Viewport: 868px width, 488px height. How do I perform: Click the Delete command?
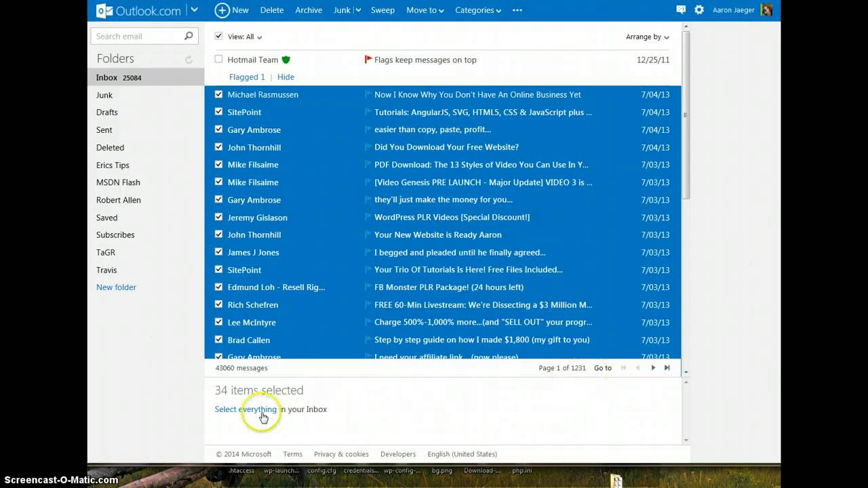[272, 10]
